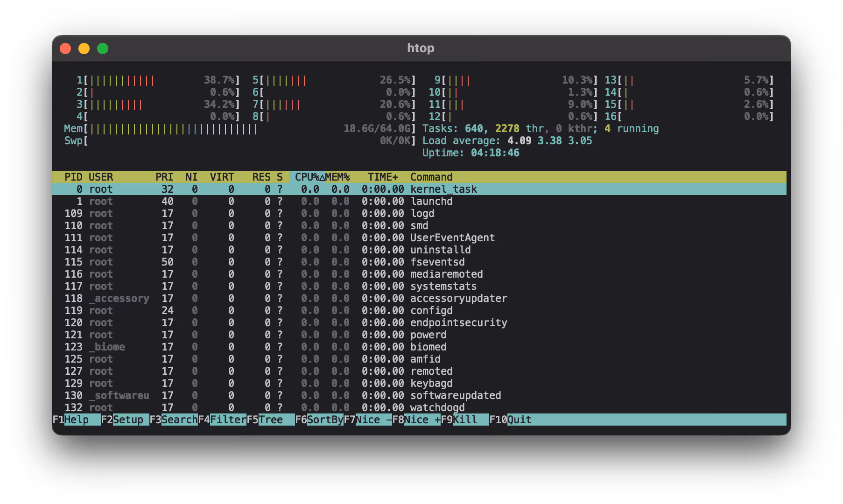843x504 pixels.
Task: Open the sort column chooser via F6SortBy
Action: [x=320, y=420]
